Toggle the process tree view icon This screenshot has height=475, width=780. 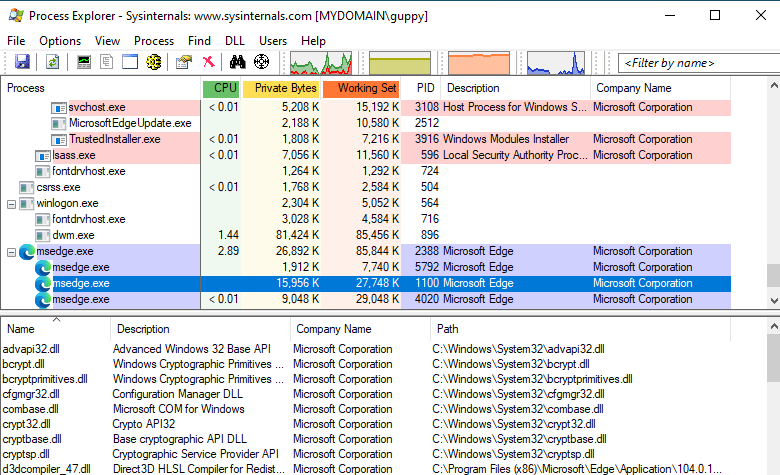click(106, 62)
